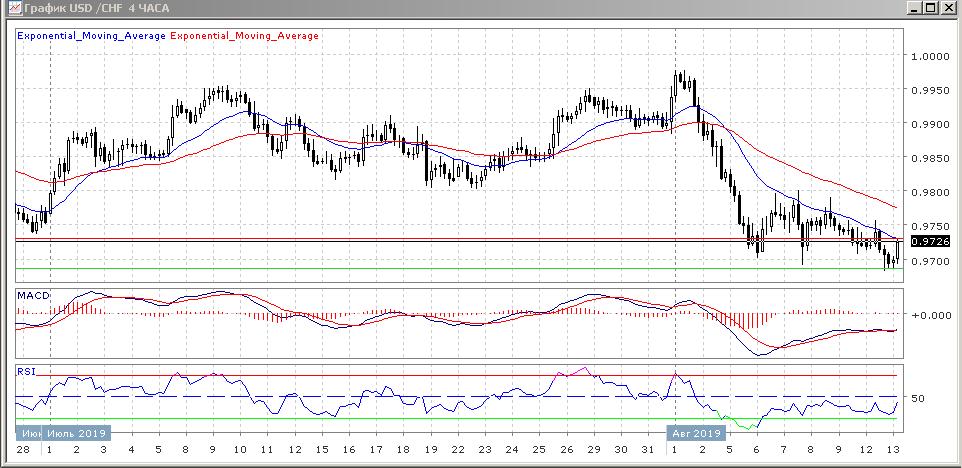Select the blue Exponential_Moving_Average legend label
The width and height of the screenshot is (962, 468).
pos(92,36)
